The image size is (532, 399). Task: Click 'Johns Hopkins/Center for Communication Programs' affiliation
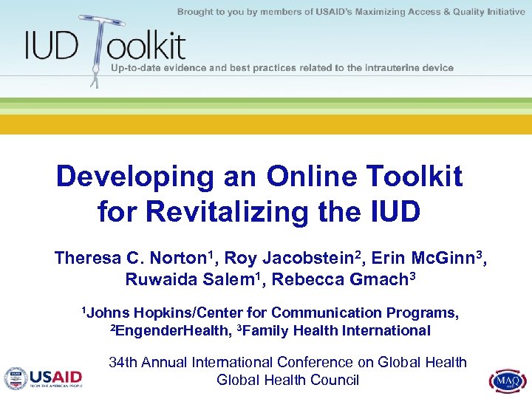[x=270, y=313]
